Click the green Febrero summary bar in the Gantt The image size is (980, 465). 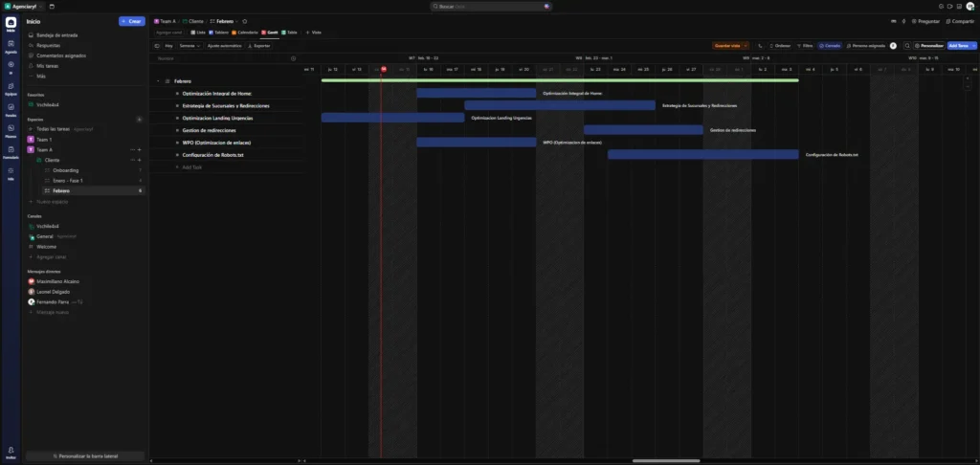point(559,80)
